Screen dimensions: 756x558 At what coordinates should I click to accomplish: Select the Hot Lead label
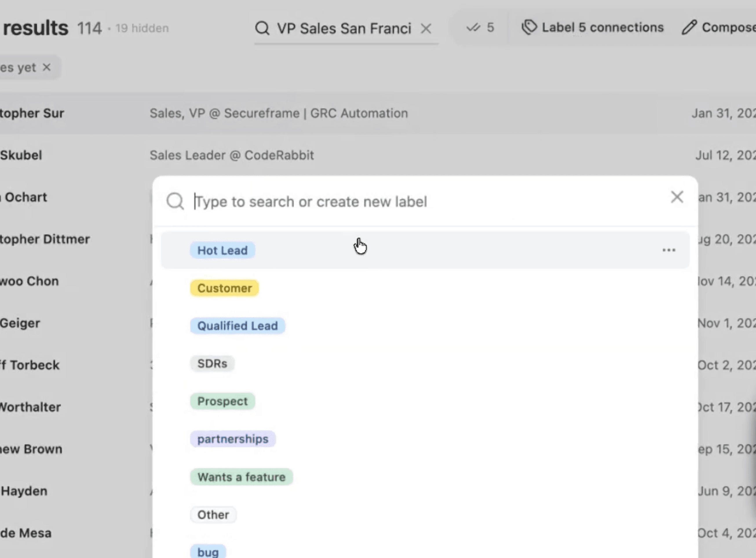coord(222,250)
